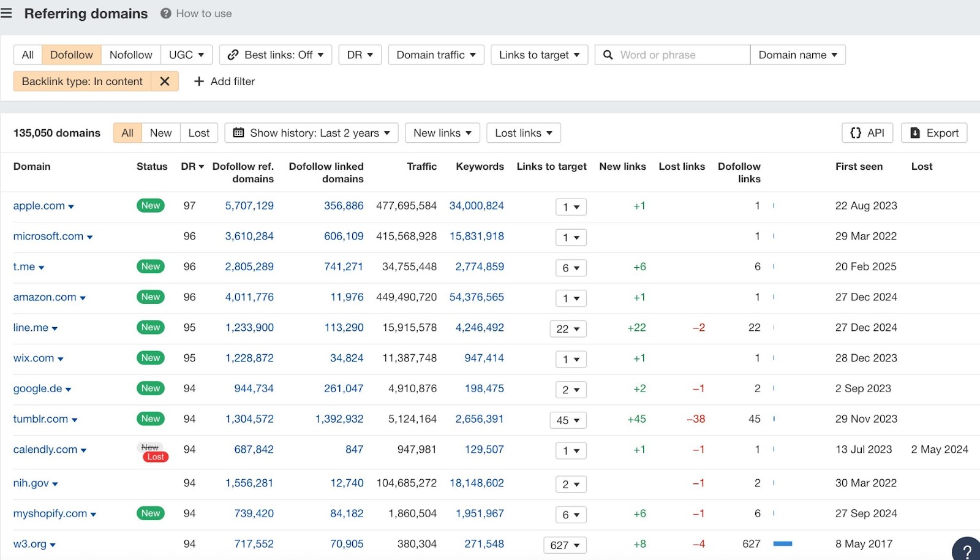Click the calendar icon in Show history
The height and width of the screenshot is (560, 980).
tap(239, 133)
